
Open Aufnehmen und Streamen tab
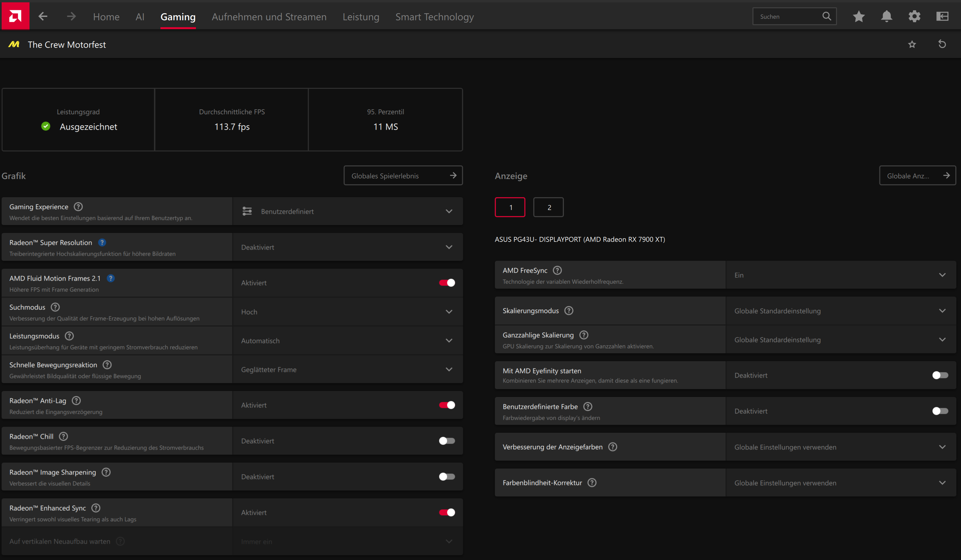[269, 17]
